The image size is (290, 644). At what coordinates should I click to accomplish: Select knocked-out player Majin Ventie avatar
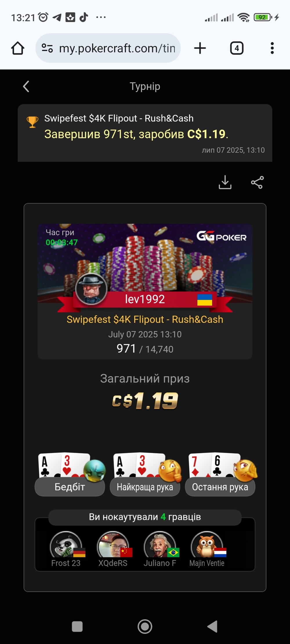coord(207,545)
